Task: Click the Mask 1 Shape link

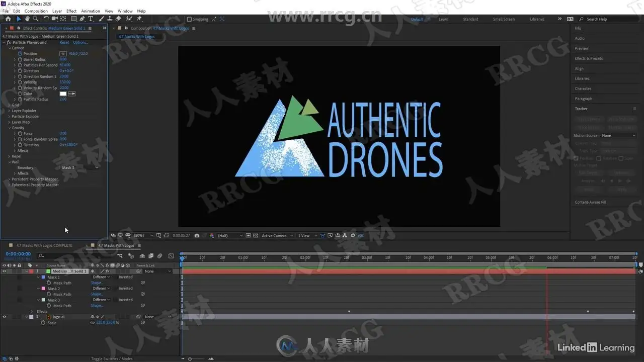Action: pos(97,283)
